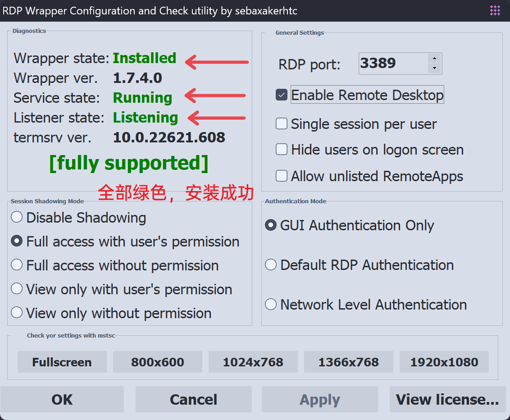This screenshot has height=420, width=510.
Task: Choose View only without permission
Action: (x=17, y=313)
